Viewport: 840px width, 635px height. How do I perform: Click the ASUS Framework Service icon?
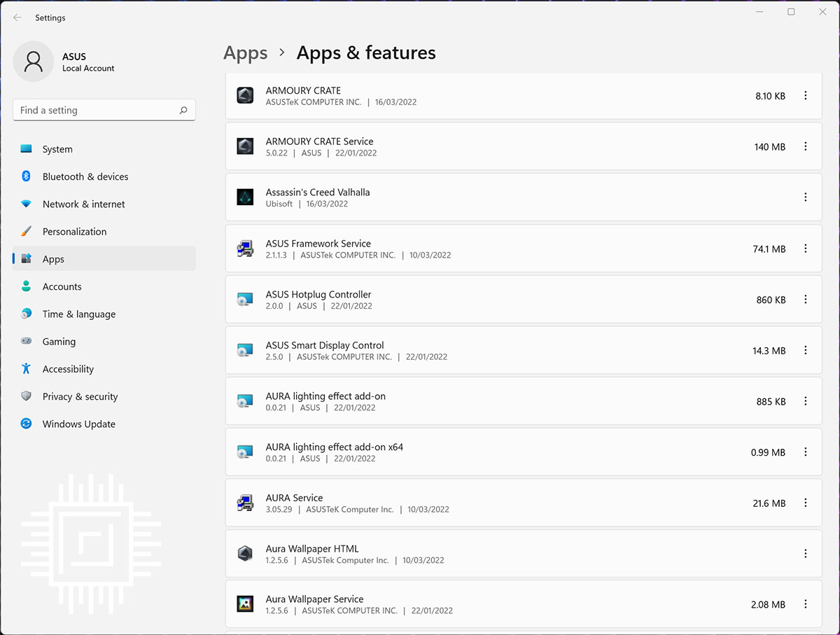click(245, 249)
